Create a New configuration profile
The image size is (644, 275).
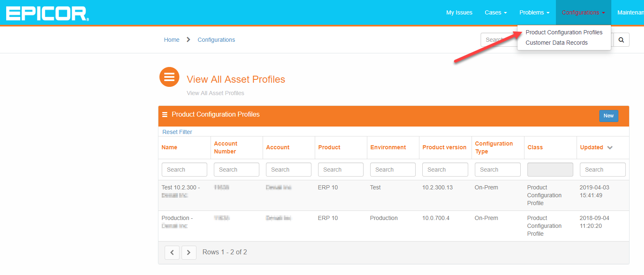coord(608,116)
